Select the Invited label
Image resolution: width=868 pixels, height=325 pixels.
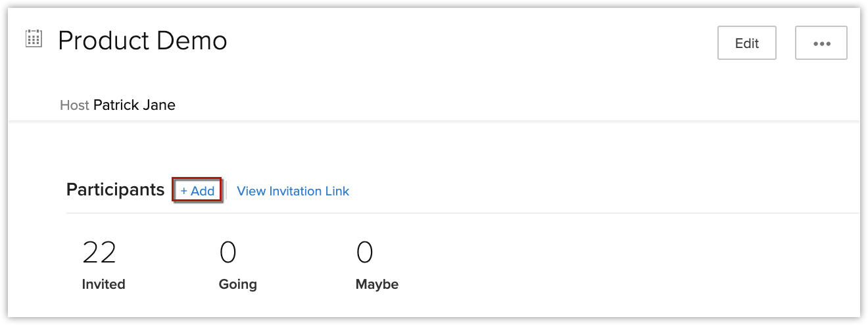[103, 284]
